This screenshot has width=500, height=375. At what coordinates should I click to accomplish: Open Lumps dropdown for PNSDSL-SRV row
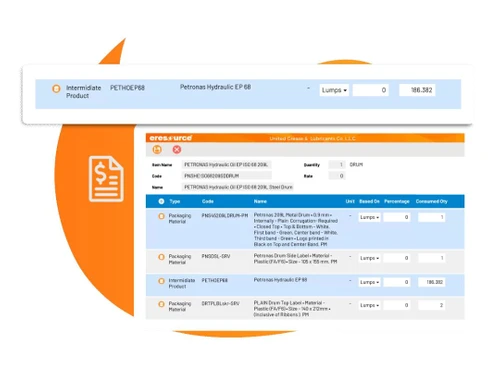click(369, 258)
